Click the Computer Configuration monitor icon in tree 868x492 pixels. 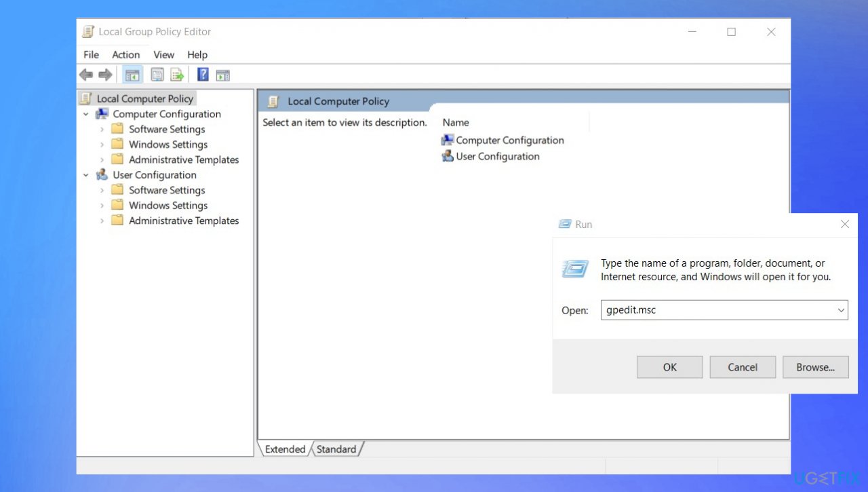click(x=102, y=114)
